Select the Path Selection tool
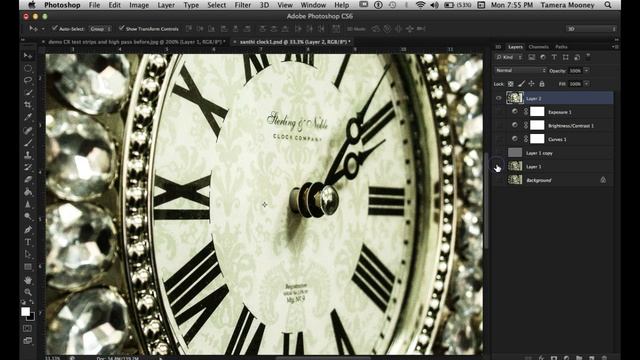The image size is (640, 360). 28,254
